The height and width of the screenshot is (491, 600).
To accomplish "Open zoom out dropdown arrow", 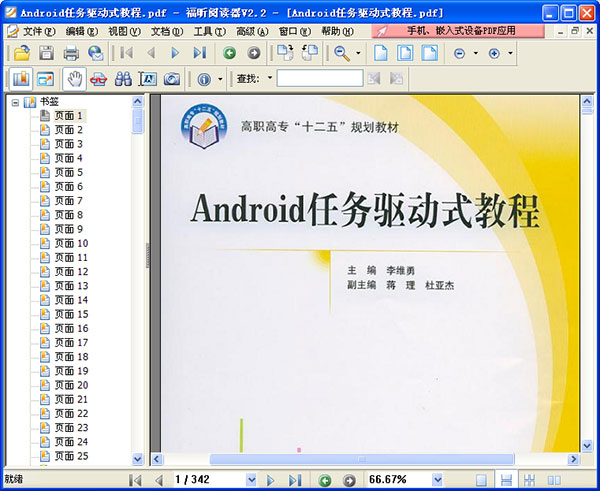I will pos(476,53).
